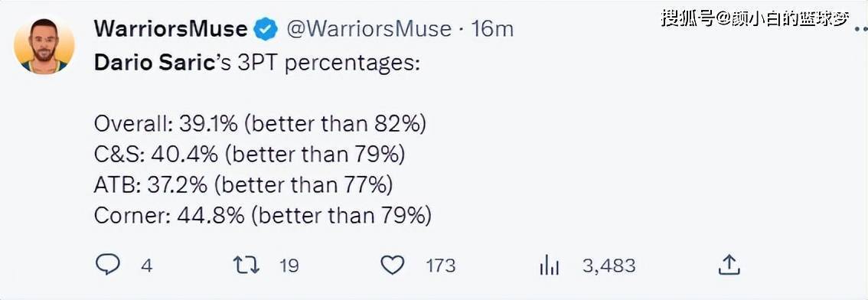This screenshot has width=868, height=300.
Task: Click the retweet count 19
Action: coord(289,266)
